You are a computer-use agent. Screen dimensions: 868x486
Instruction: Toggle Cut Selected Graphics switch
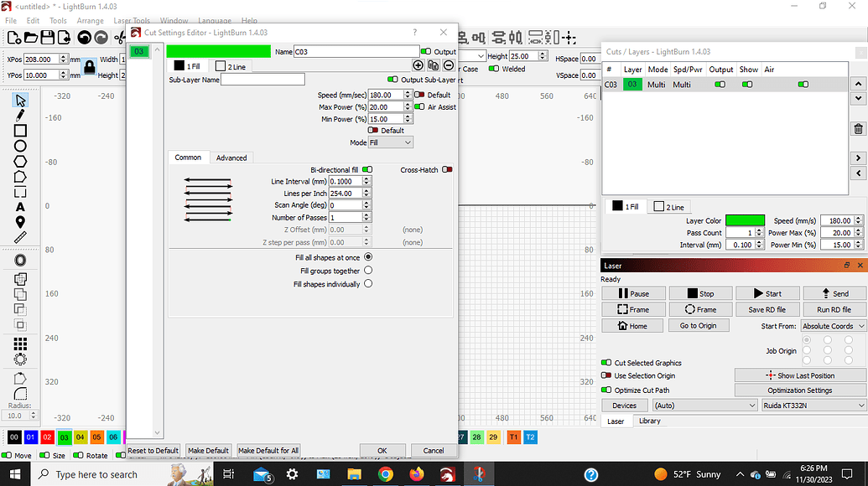pos(606,363)
